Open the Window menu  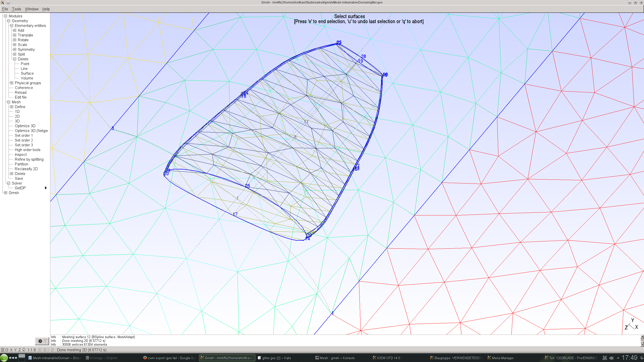coord(32,9)
